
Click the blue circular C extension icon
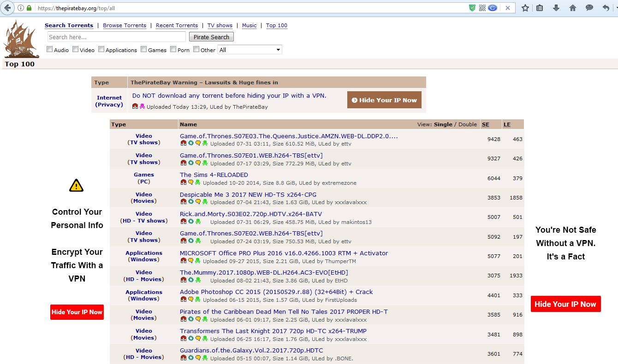click(x=493, y=8)
